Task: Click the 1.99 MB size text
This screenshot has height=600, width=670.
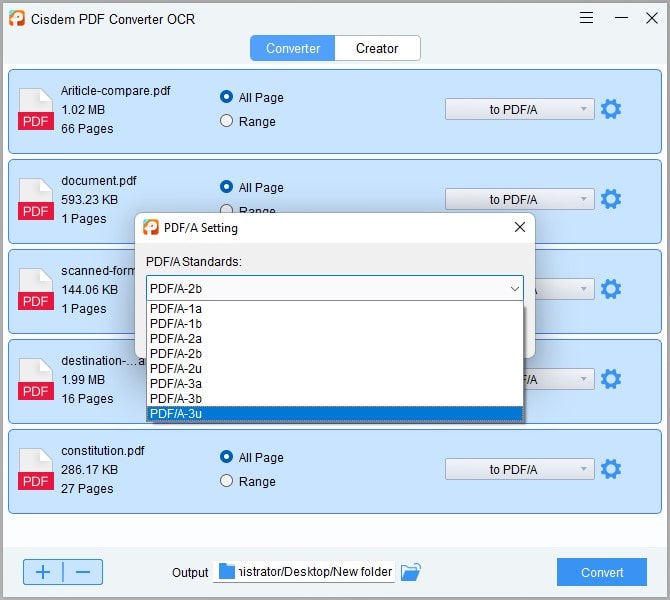Action: pos(83,379)
